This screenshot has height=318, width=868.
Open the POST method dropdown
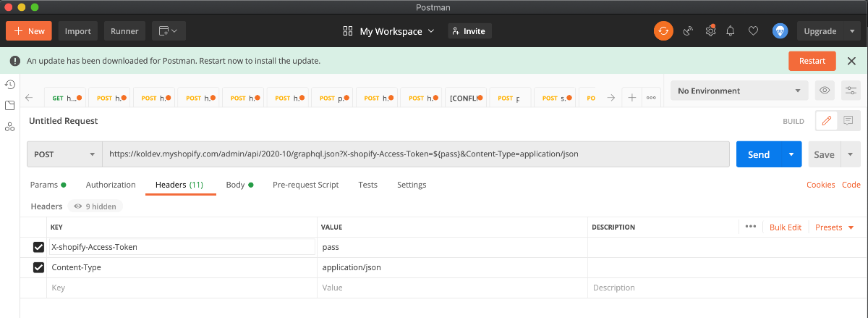(x=64, y=154)
